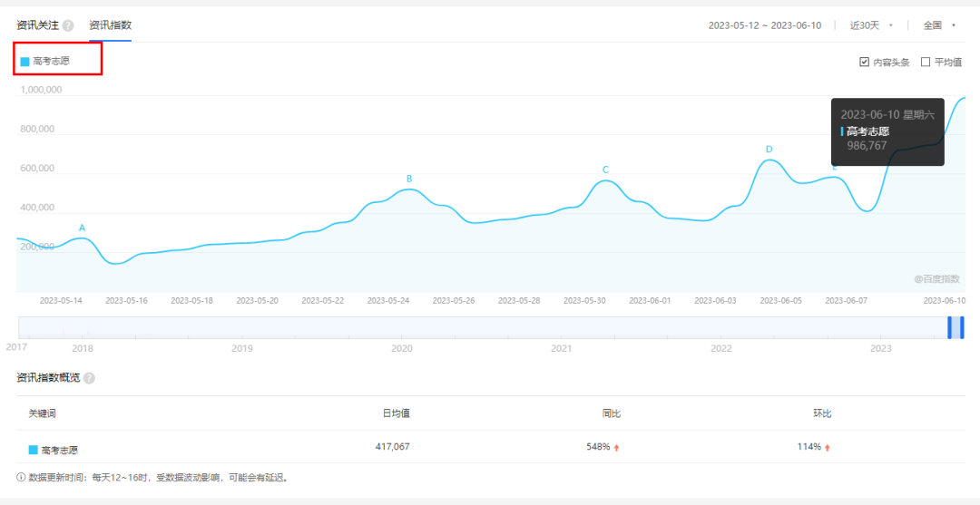Open the 近30天 time range dropdown
Image resolution: width=980 pixels, height=505 pixels.
[871, 25]
